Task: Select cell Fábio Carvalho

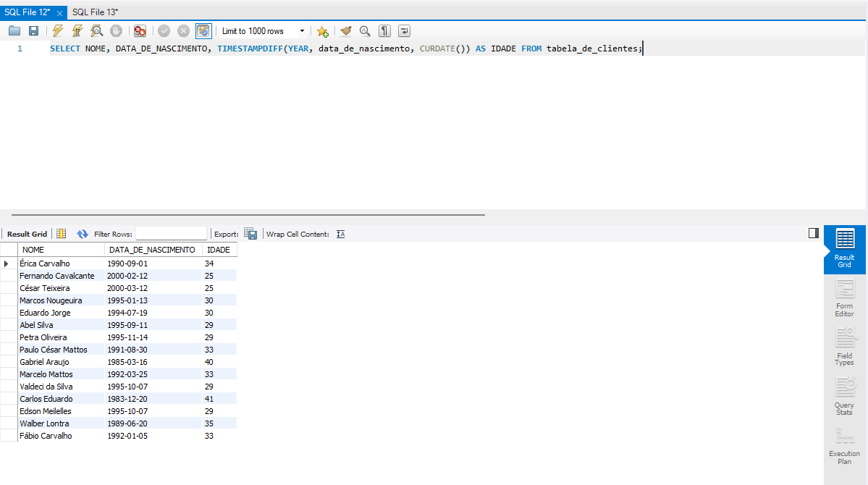Action: point(61,436)
